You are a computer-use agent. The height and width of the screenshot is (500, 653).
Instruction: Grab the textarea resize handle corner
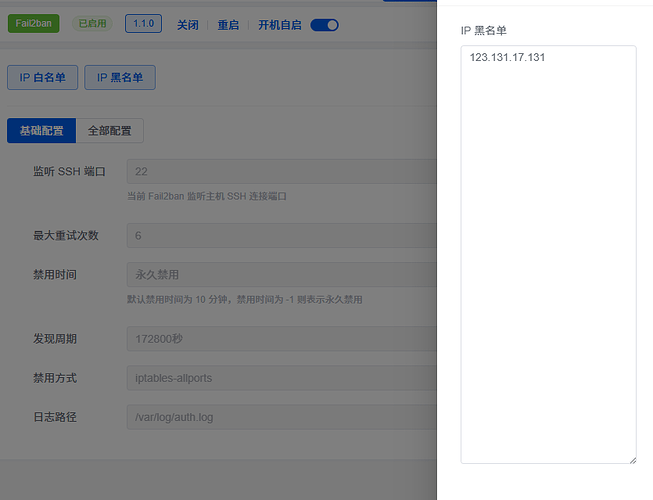click(632, 459)
